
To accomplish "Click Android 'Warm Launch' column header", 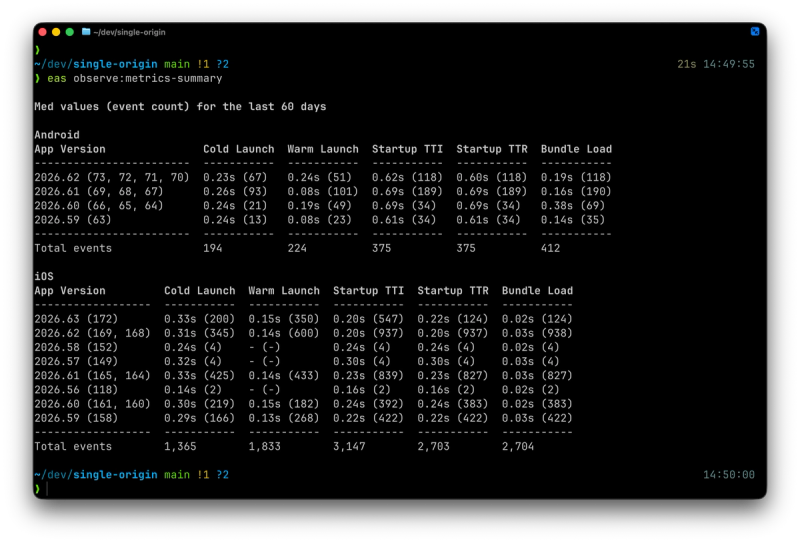I will click(323, 150).
